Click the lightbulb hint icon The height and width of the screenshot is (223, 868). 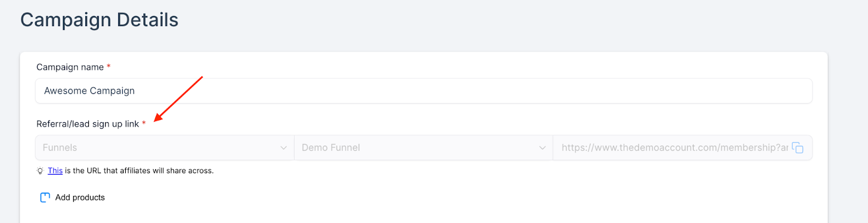(40, 171)
